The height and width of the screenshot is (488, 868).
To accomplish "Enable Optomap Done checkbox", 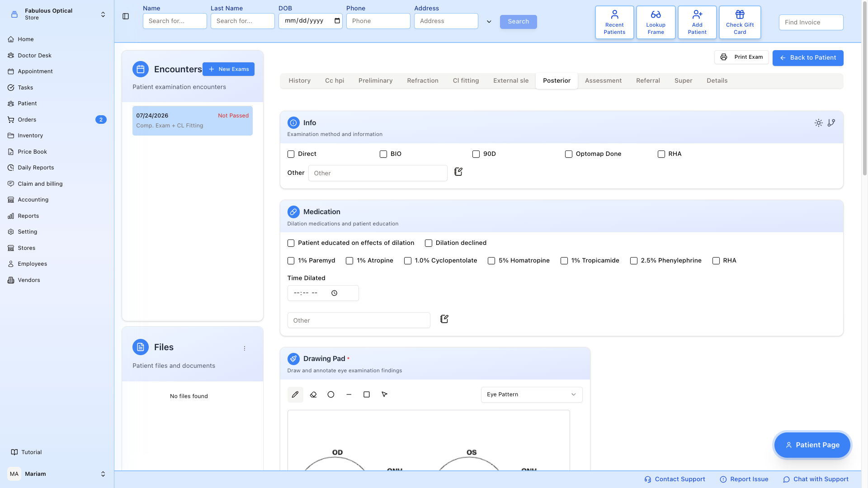I will (x=569, y=154).
